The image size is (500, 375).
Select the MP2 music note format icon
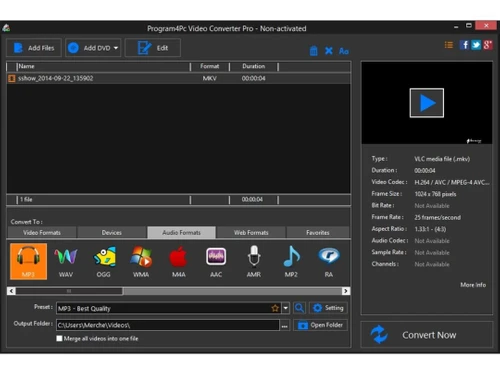tap(291, 261)
